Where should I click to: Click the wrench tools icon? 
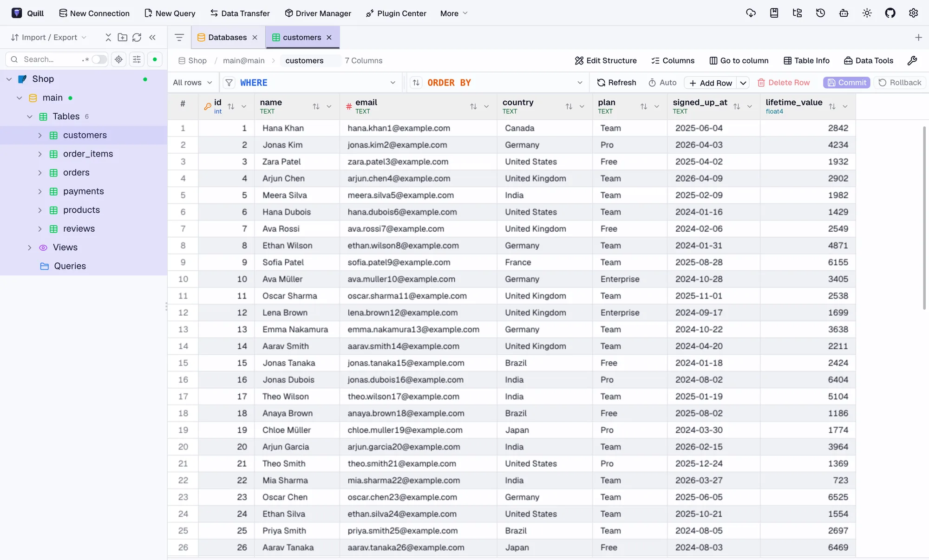click(912, 60)
